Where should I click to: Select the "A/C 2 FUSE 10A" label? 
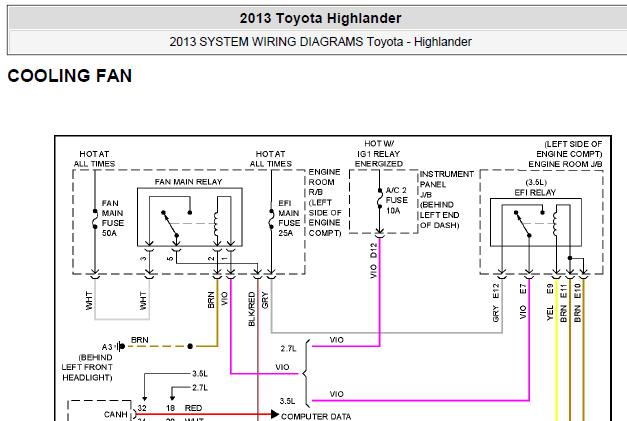[x=396, y=200]
